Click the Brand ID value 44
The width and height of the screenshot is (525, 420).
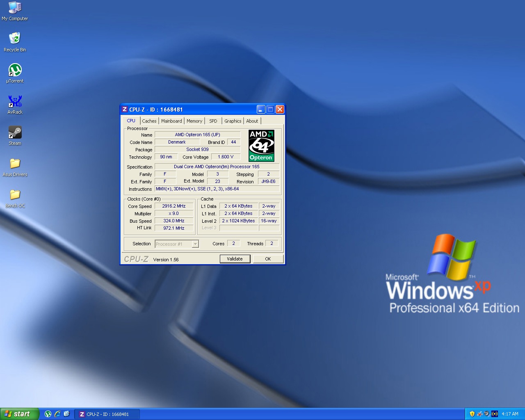pos(234,142)
